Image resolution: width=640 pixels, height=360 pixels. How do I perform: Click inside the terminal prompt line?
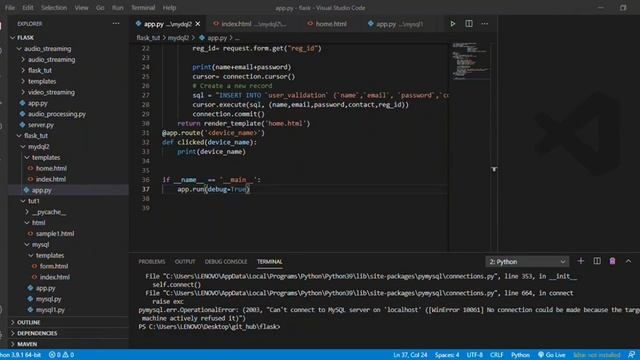[209, 327]
